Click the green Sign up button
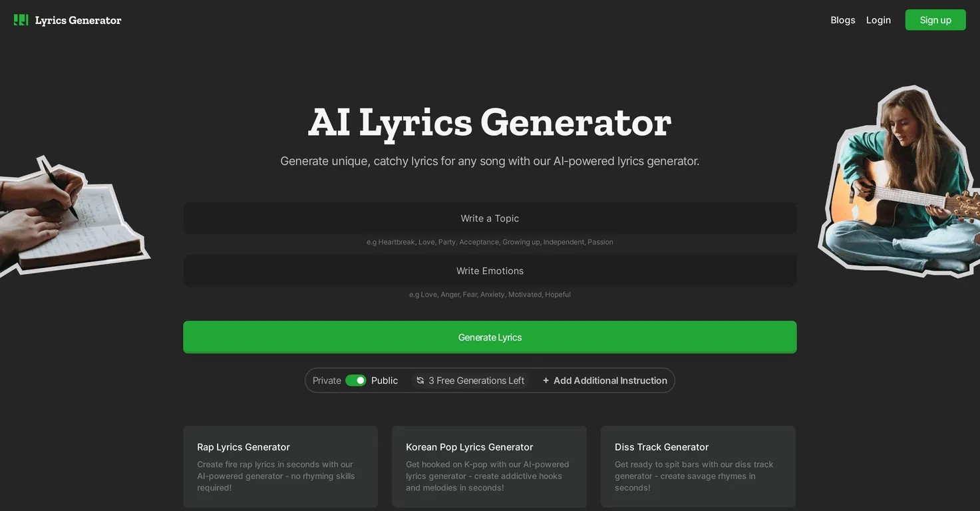The height and width of the screenshot is (511, 980). click(x=935, y=20)
